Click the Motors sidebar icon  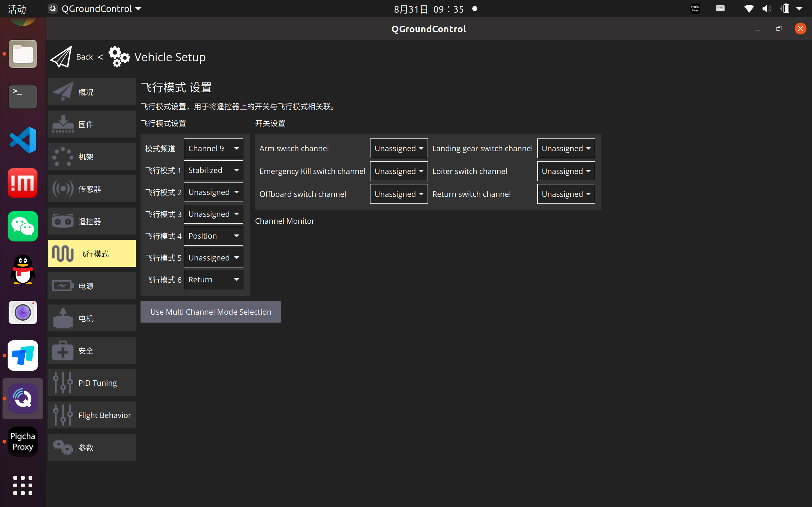(x=63, y=318)
